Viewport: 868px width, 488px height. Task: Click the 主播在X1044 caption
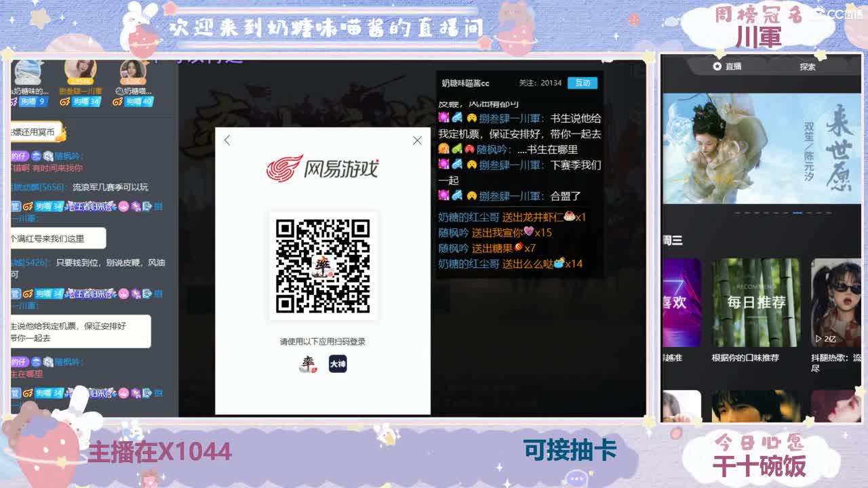coord(160,452)
